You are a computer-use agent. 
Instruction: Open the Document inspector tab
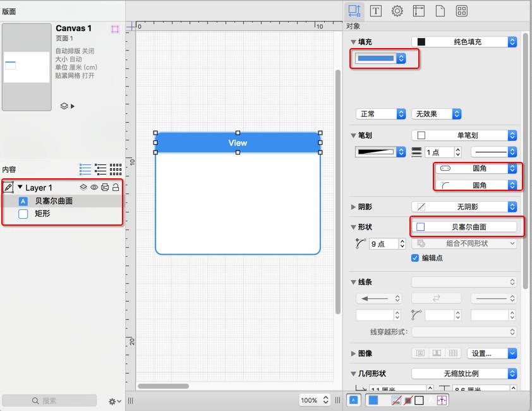pos(440,11)
